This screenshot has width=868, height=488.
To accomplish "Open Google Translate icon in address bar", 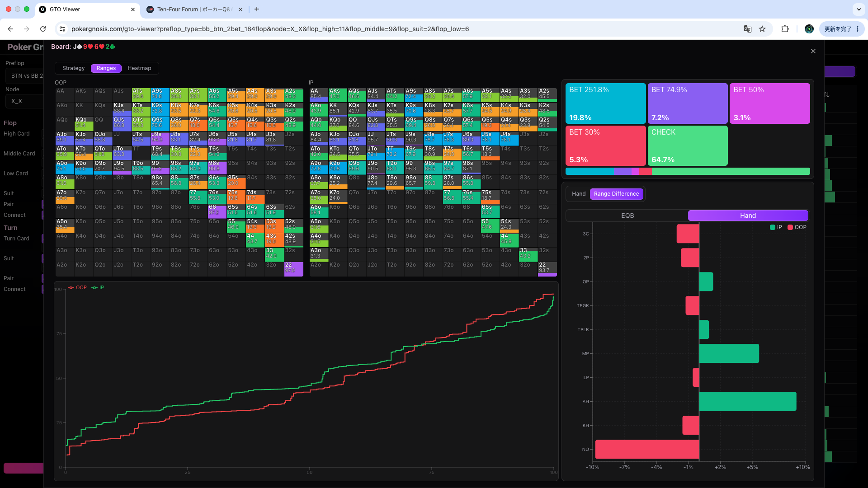I will point(748,29).
